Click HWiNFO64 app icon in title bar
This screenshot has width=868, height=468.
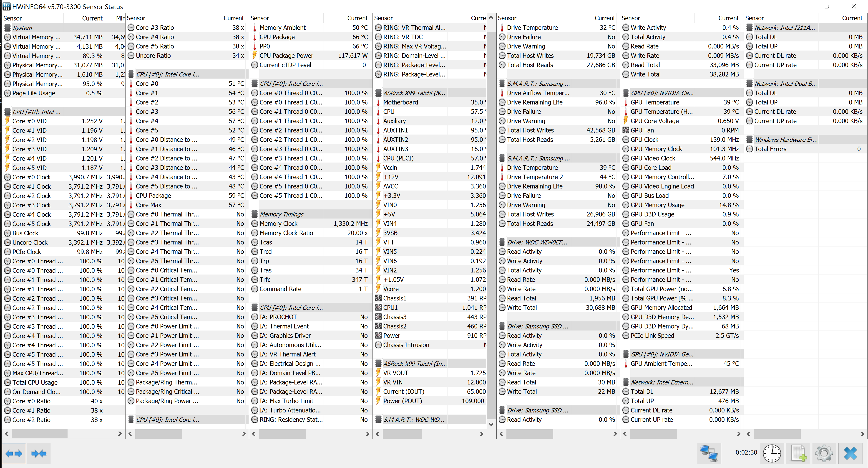pyautogui.click(x=6, y=6)
